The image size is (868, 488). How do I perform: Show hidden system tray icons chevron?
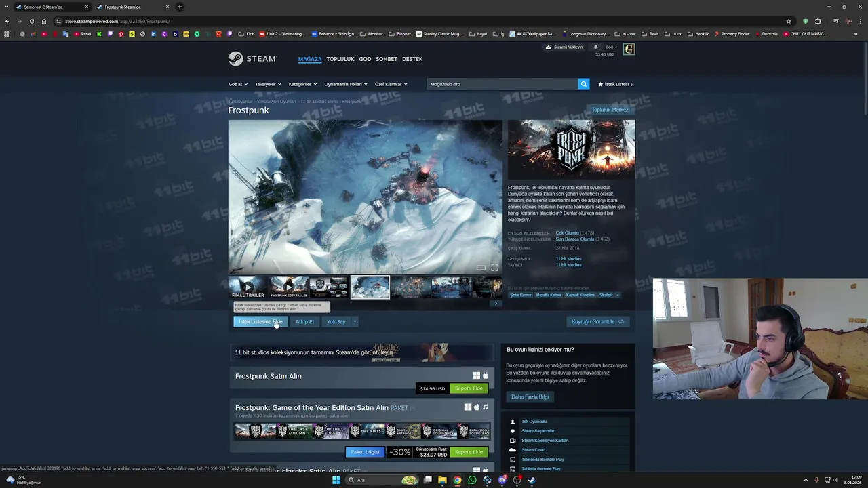806,480
